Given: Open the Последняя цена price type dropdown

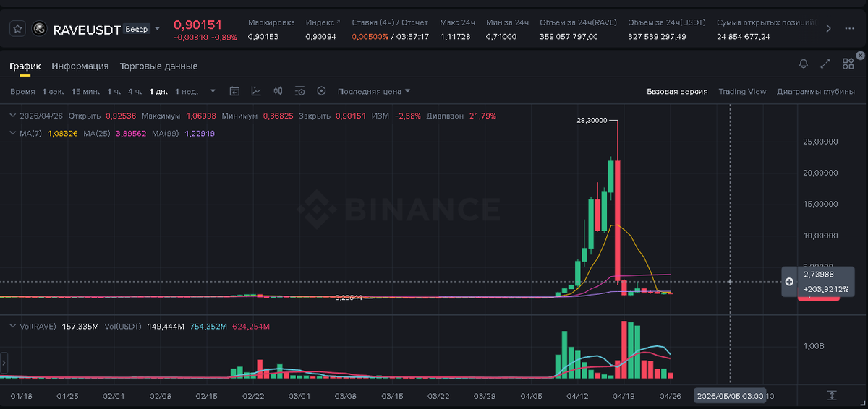Looking at the screenshot, I should pos(374,92).
